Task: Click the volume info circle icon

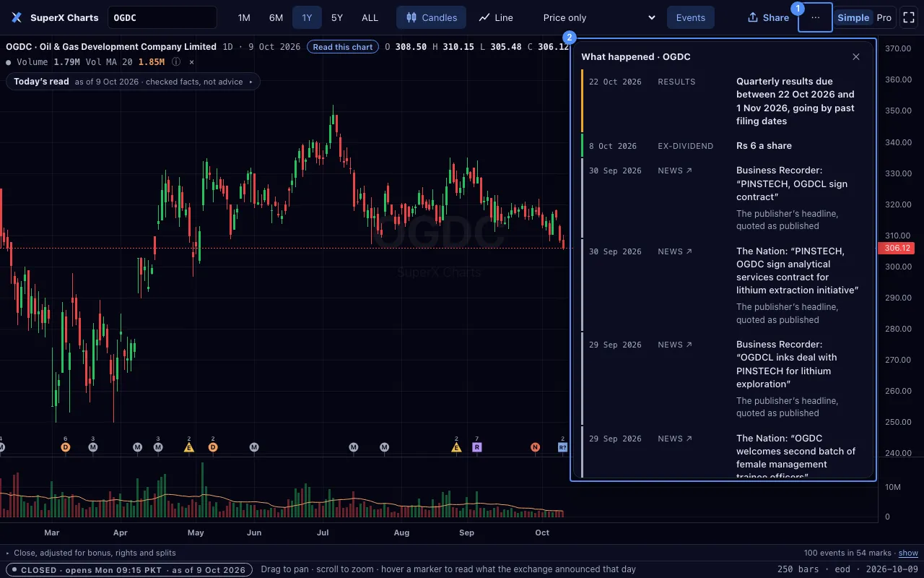Action: coord(176,62)
